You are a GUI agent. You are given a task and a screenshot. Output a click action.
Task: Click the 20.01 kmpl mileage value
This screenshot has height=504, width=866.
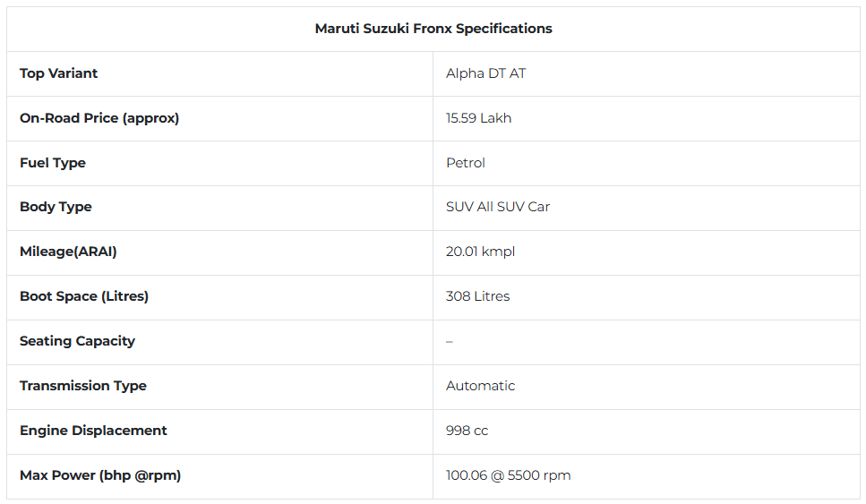point(480,252)
